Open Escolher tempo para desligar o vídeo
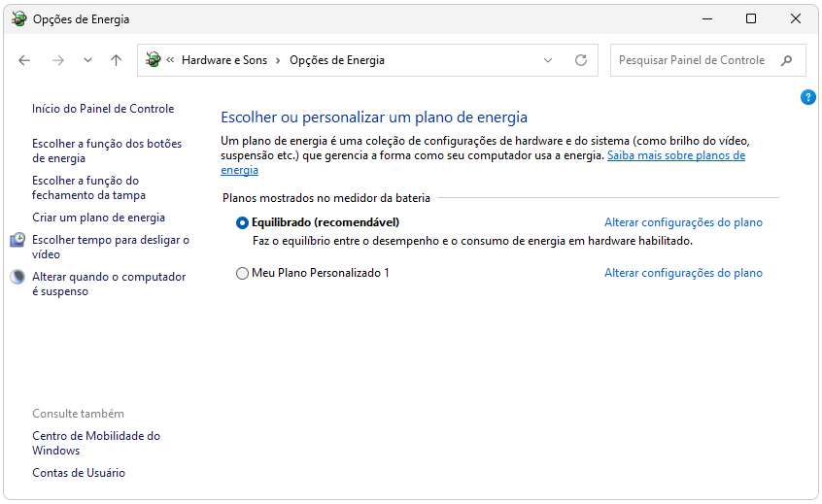The width and height of the screenshot is (822, 504). click(x=111, y=247)
